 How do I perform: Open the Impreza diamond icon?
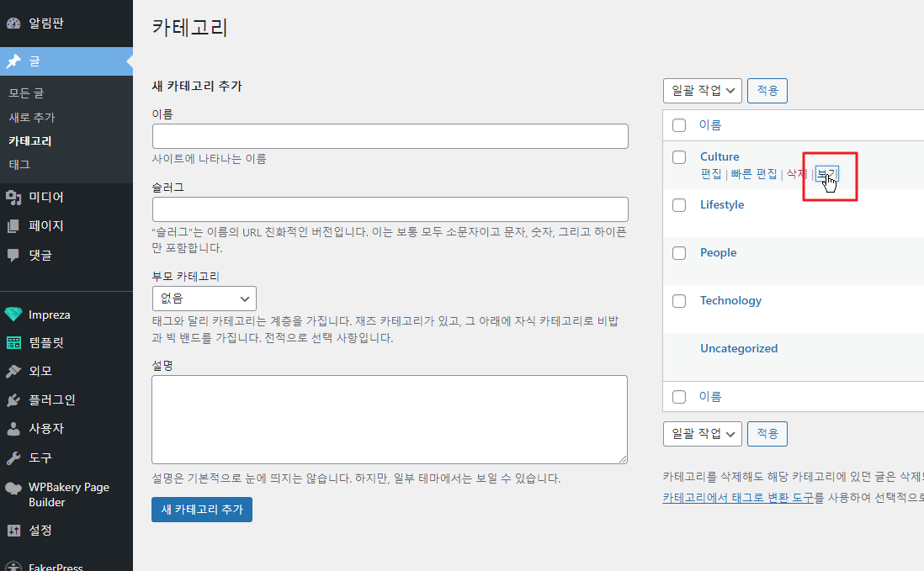[x=13, y=315]
